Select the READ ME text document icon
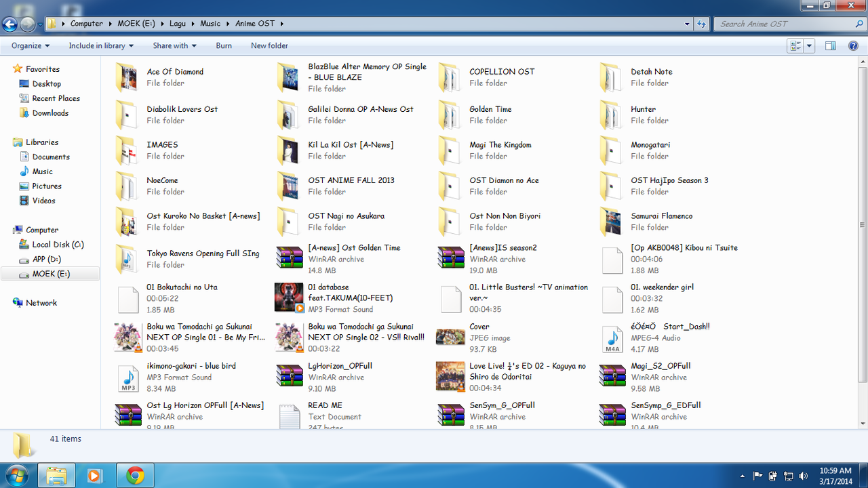868x488 pixels. [290, 415]
